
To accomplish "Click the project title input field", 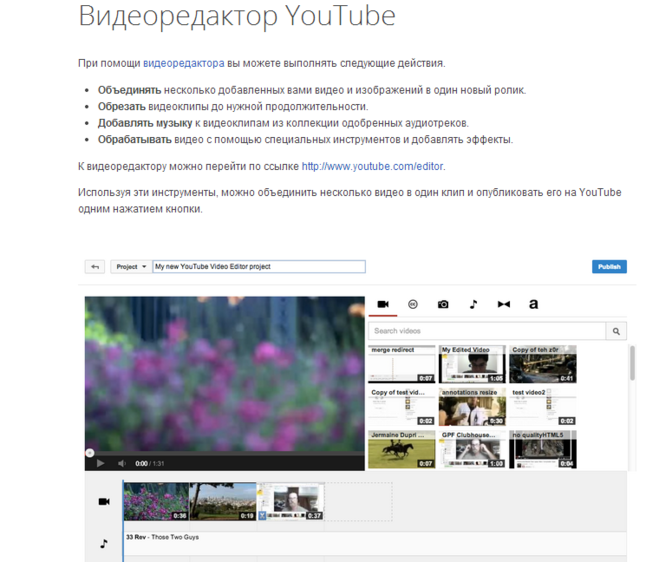I will tap(259, 266).
